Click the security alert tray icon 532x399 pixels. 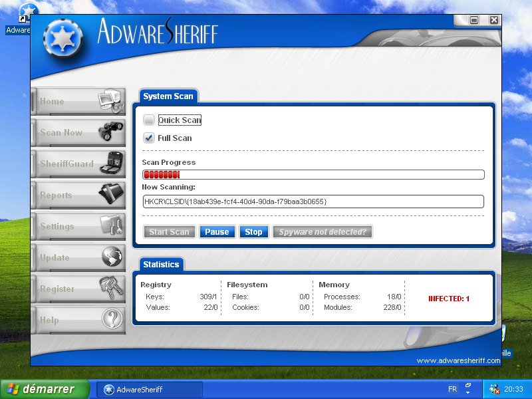tap(494, 389)
